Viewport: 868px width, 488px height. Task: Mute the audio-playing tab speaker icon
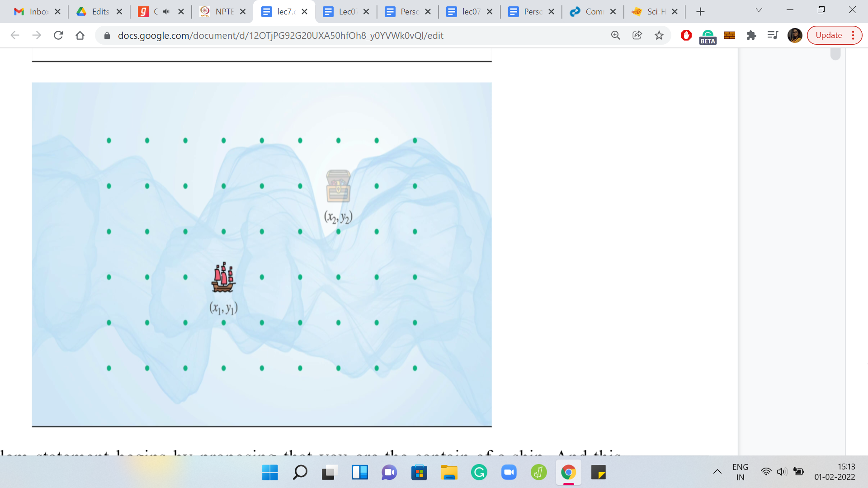(x=166, y=12)
